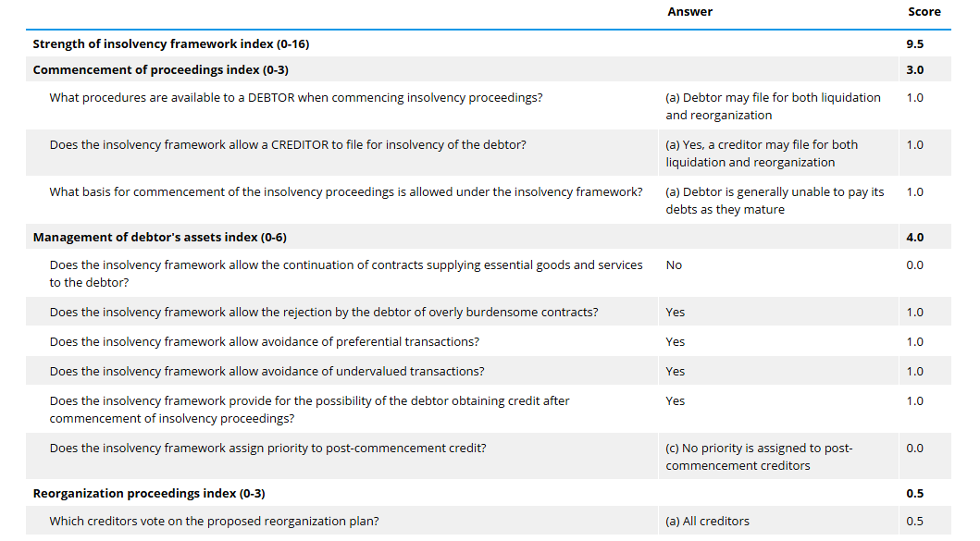This screenshot has height=541, width=980.
Task: Select the avoidance of preferential transactions question
Action: click(264, 342)
